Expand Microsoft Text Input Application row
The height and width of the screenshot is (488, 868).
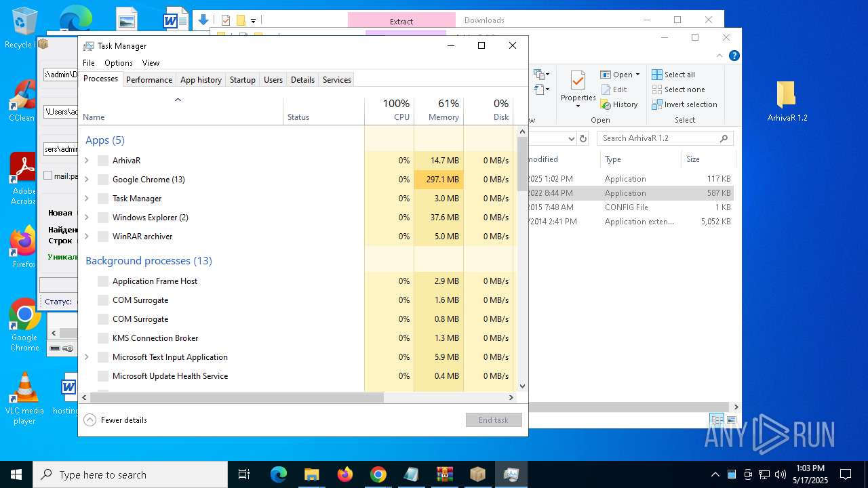click(86, 357)
